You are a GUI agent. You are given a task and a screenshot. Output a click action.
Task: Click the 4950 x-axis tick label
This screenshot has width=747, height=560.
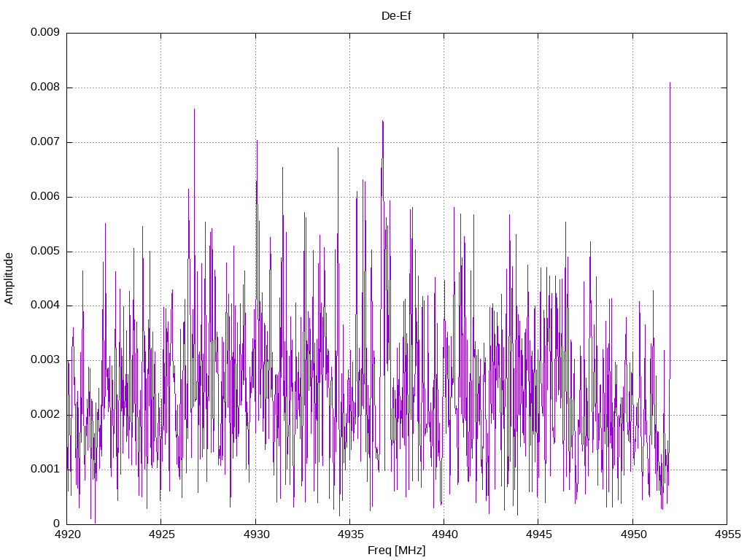point(633,534)
